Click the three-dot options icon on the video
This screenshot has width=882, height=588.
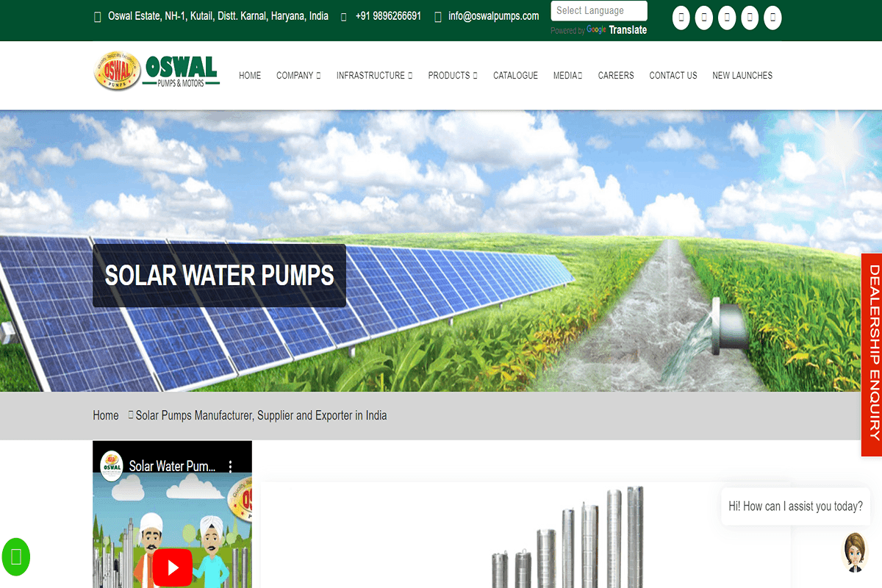pyautogui.click(x=232, y=466)
